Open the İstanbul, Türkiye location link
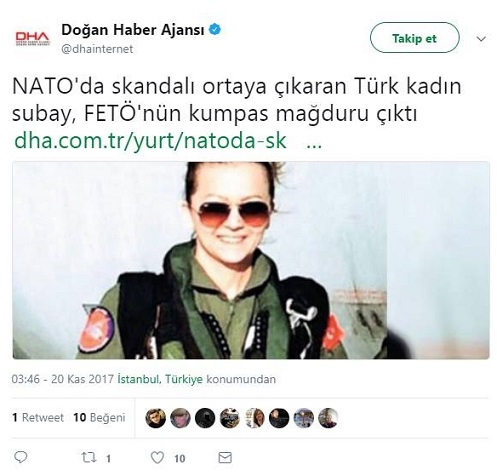Image resolution: width=497 pixels, height=476 pixels. click(160, 379)
